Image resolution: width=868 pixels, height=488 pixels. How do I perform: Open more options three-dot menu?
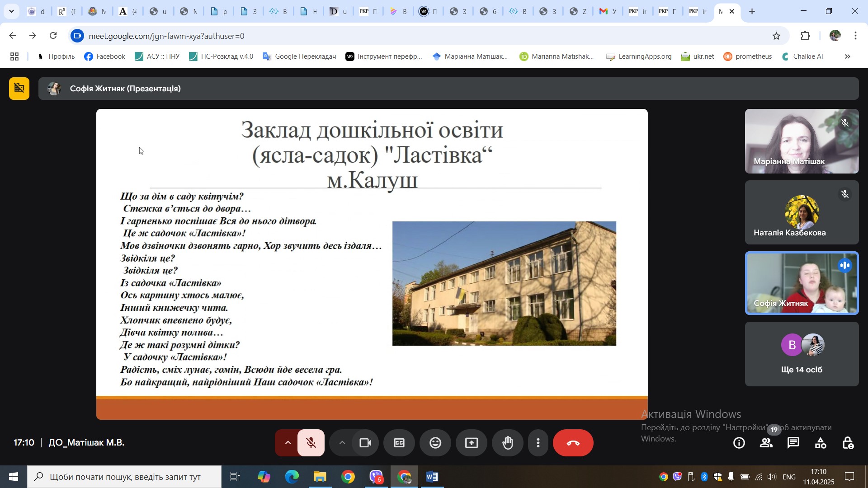[538, 443]
